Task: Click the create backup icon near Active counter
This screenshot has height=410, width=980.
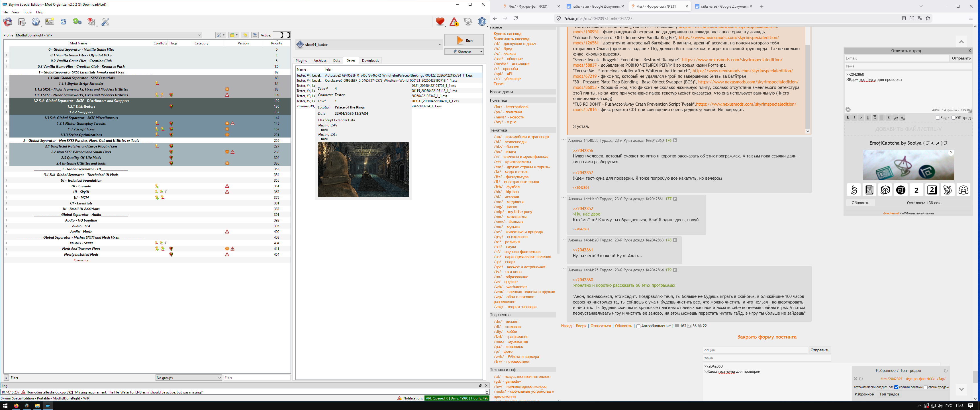Action: tap(255, 35)
